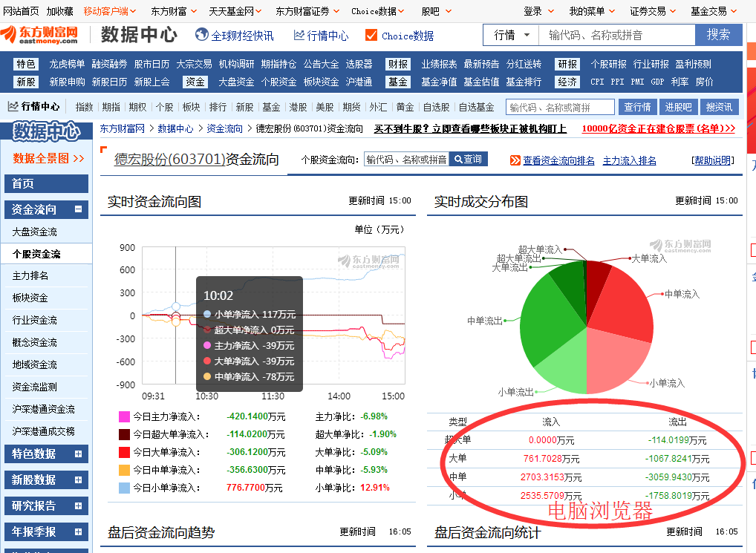Screen dimensions: 756x553
Task: Select 自选基金 in the 行情中心 bar
Action: (476, 107)
